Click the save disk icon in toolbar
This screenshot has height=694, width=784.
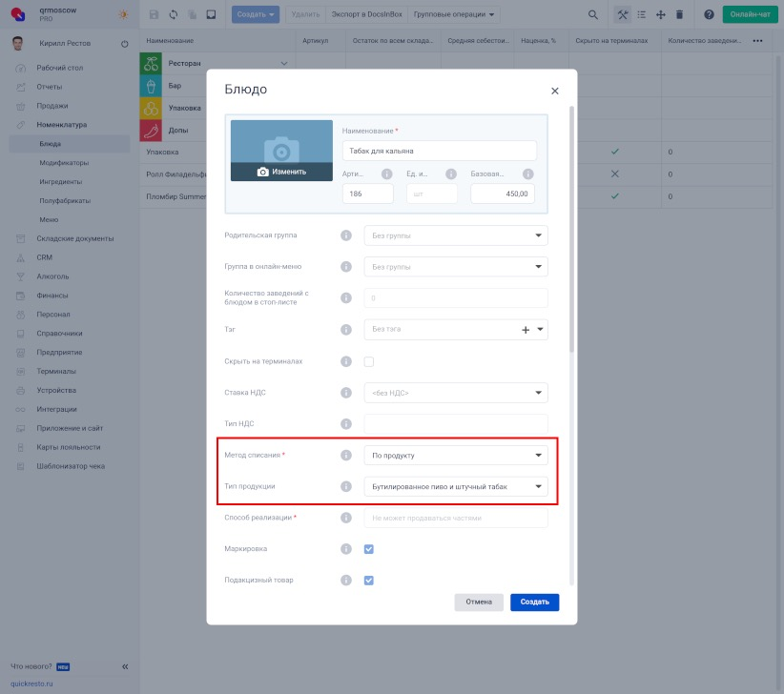(x=154, y=14)
